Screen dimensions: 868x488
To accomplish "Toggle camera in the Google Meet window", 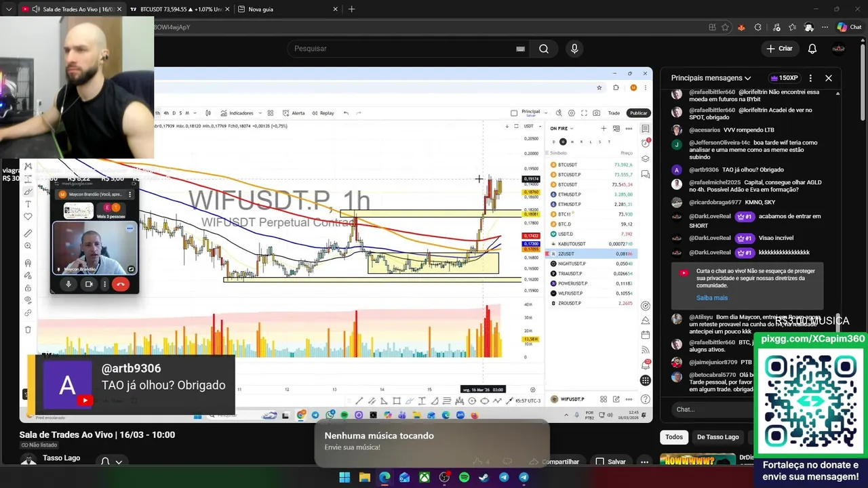I will tap(89, 284).
